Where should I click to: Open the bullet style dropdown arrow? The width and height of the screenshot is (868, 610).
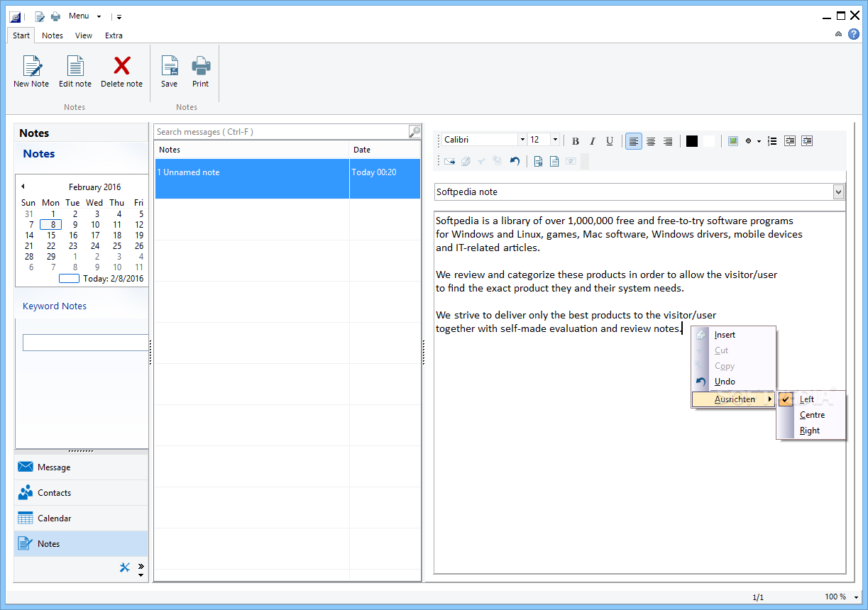(759, 141)
